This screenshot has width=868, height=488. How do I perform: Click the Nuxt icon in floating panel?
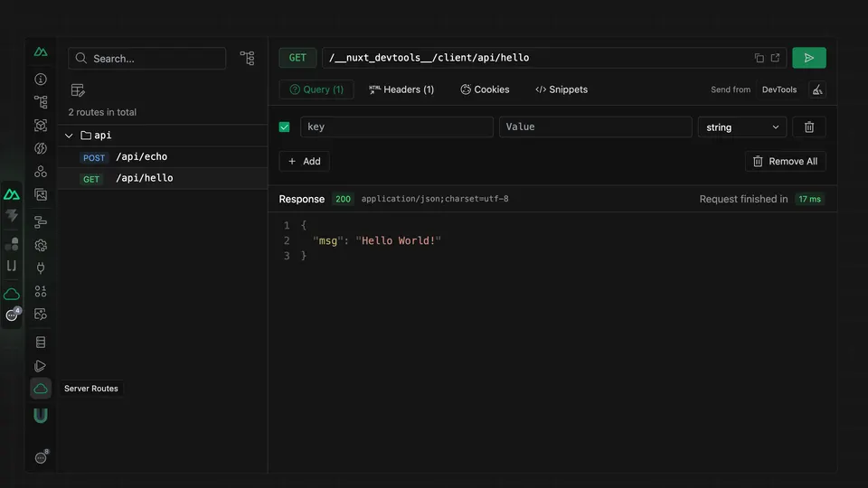click(x=12, y=194)
